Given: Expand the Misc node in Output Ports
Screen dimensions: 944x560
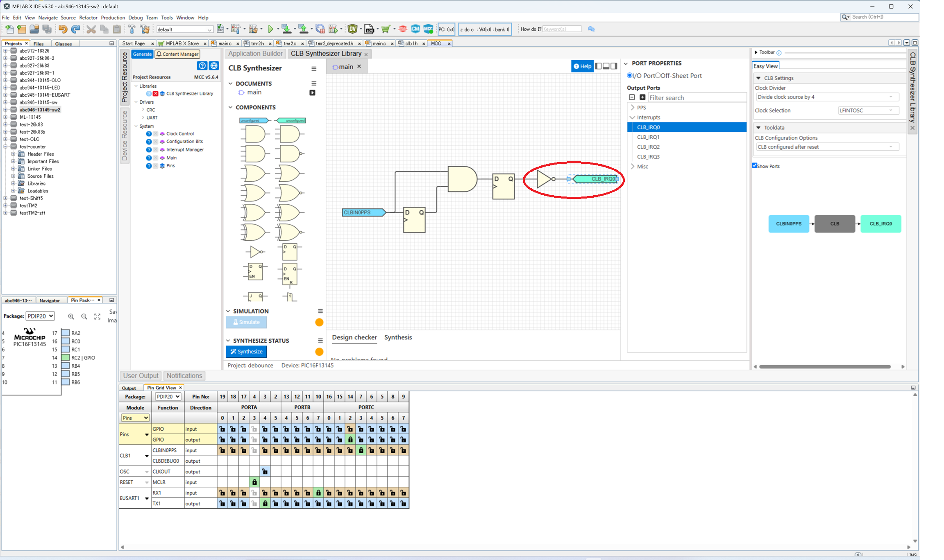Looking at the screenshot, I should 633,167.
